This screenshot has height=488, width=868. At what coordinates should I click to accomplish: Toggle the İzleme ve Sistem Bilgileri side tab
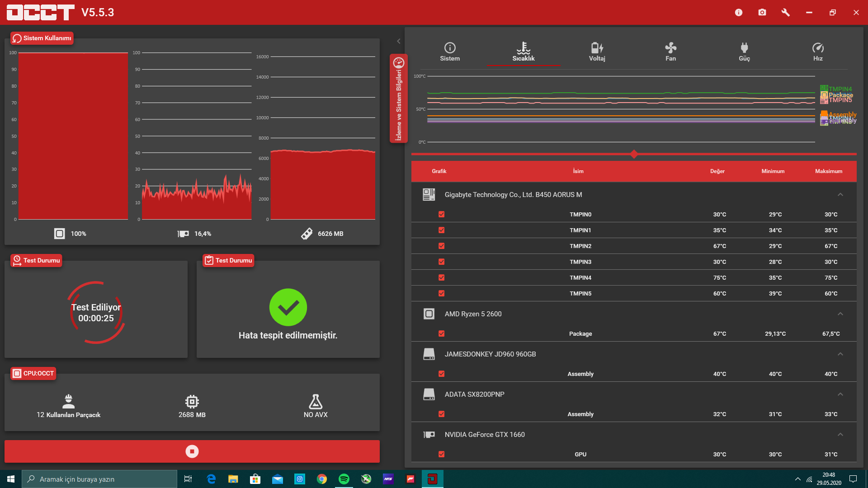[x=399, y=99]
